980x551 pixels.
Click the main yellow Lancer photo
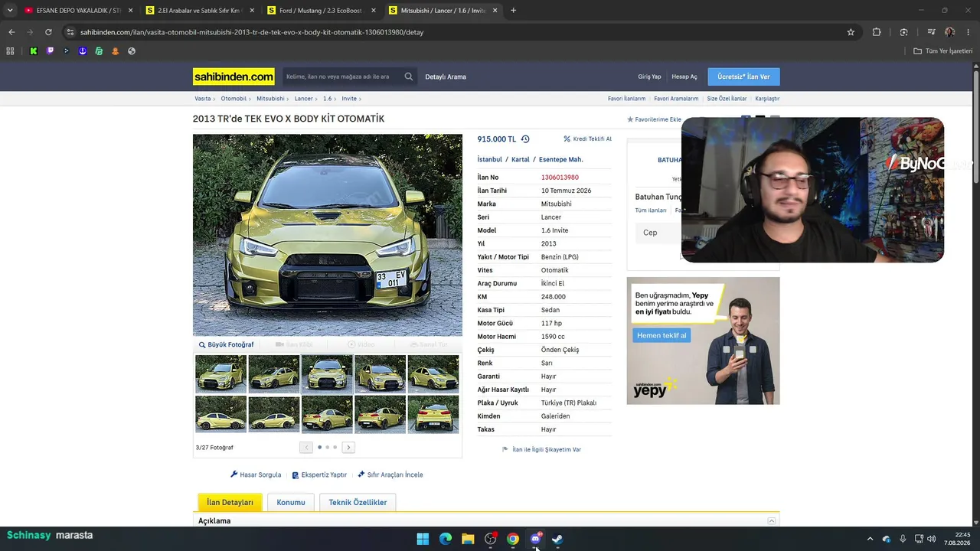click(x=328, y=235)
